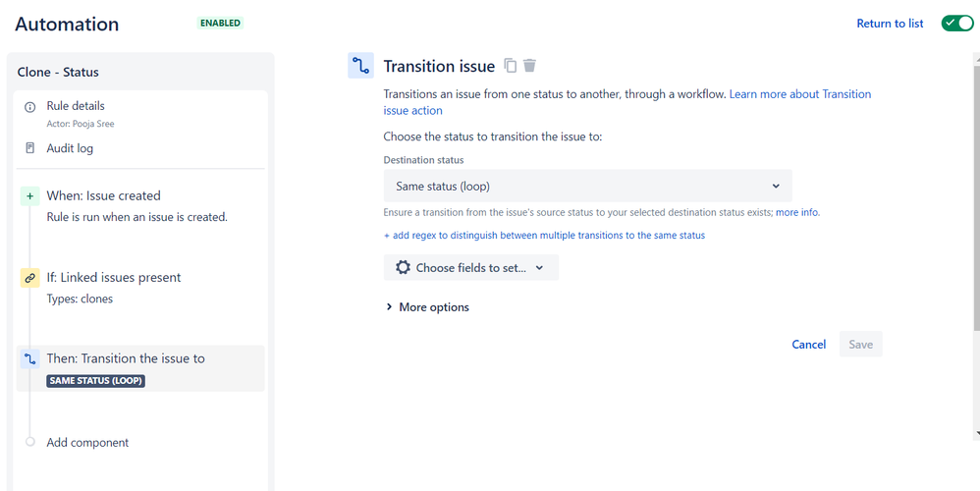Click the more info link
The height and width of the screenshot is (491, 980).
point(797,212)
